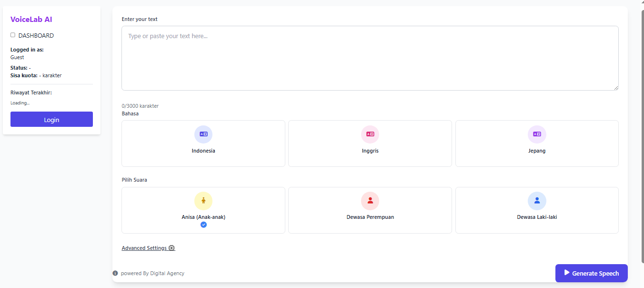This screenshot has width=644, height=288.
Task: Click the 'Guest' username text
Action: pyautogui.click(x=17, y=57)
